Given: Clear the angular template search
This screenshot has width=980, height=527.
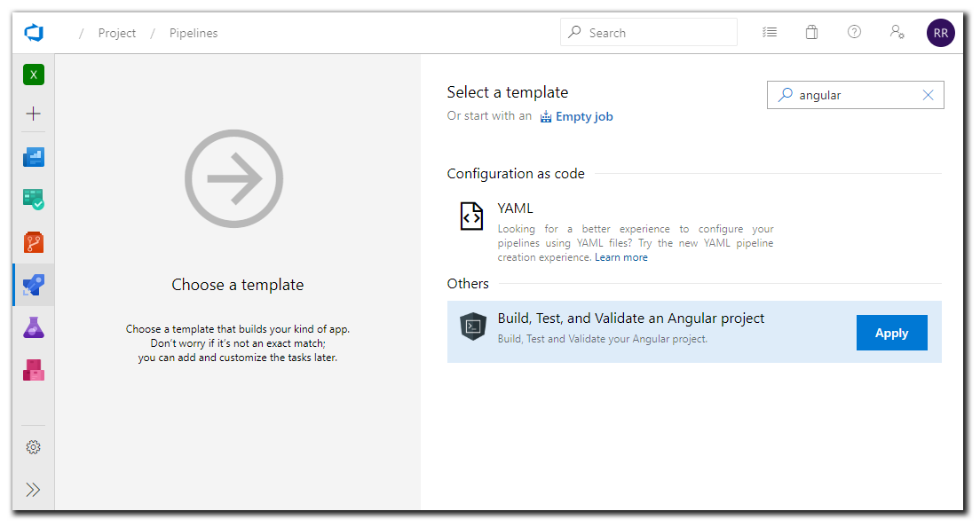Looking at the screenshot, I should point(929,95).
